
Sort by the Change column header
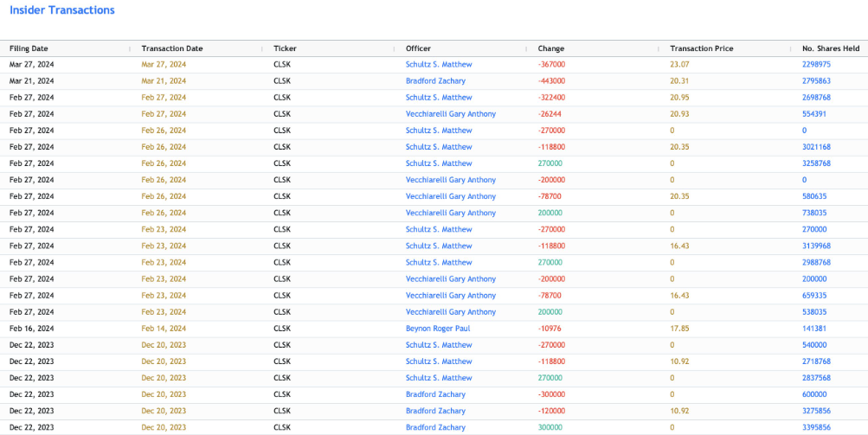pyautogui.click(x=550, y=48)
